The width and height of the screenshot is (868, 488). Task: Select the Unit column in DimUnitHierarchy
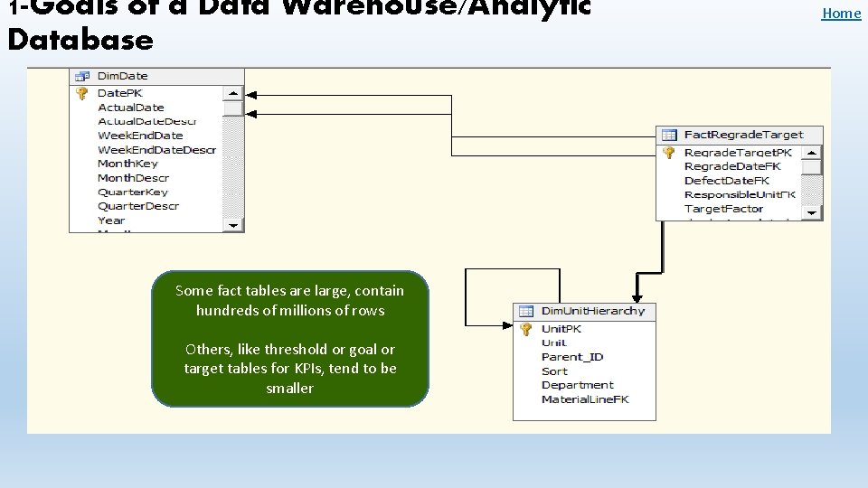553,343
